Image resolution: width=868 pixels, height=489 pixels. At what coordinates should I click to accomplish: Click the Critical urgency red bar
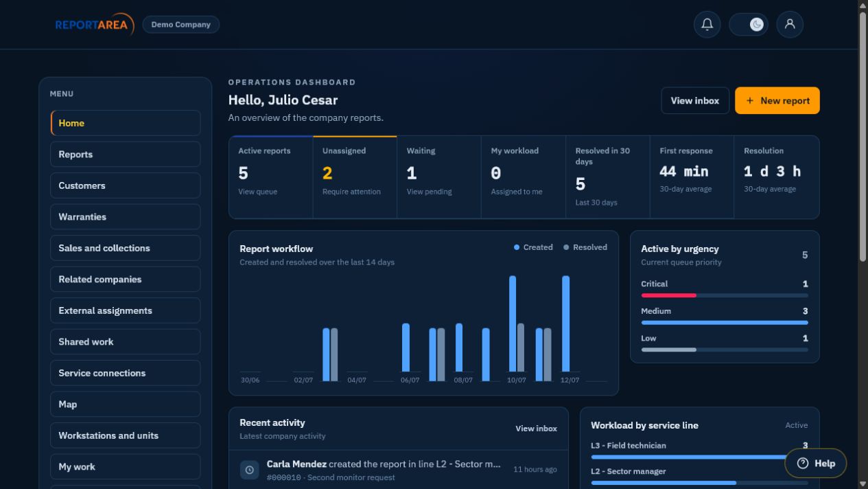coord(669,295)
